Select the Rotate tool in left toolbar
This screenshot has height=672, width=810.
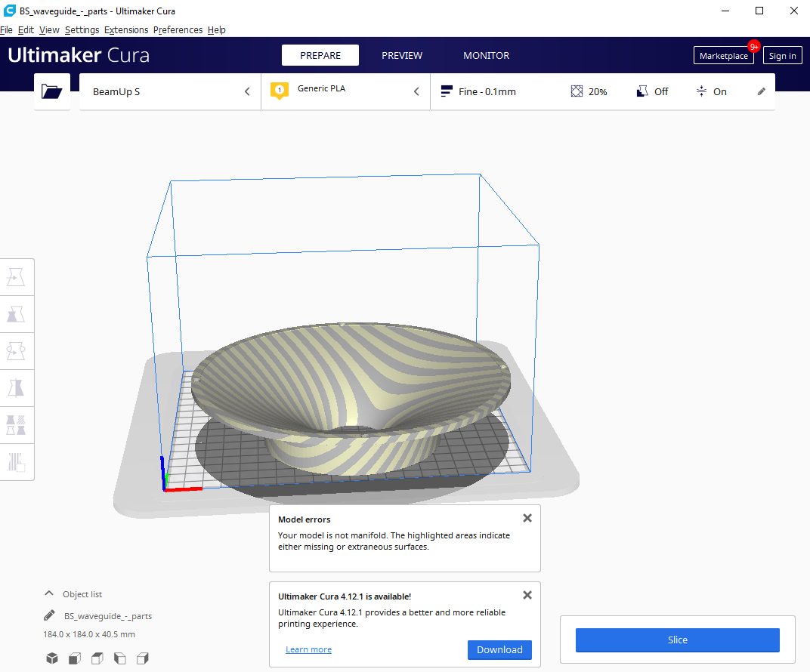(x=16, y=351)
